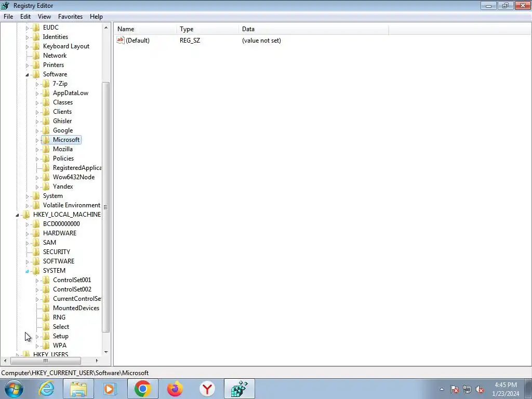Open the Favorites menu
The width and height of the screenshot is (532, 399).
70,17
